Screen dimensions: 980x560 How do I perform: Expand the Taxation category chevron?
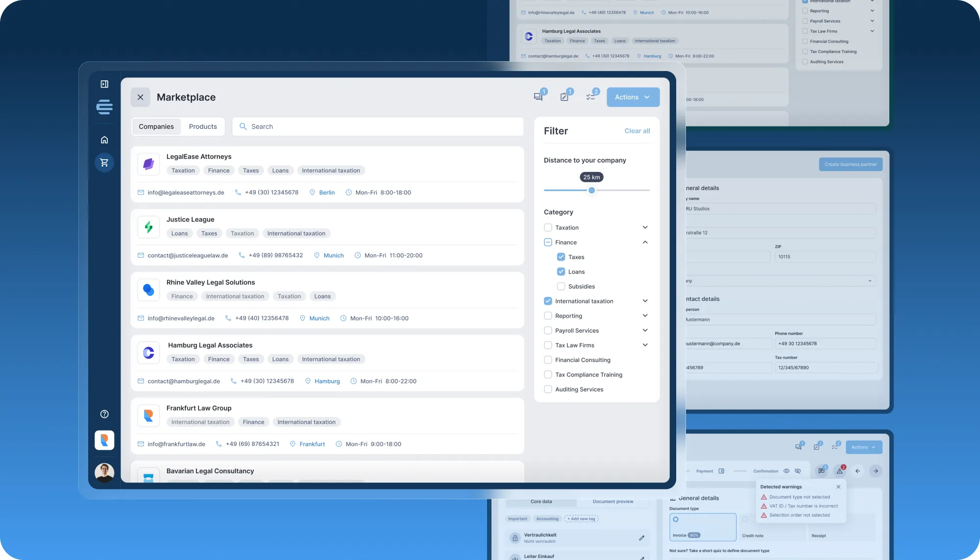click(x=645, y=227)
